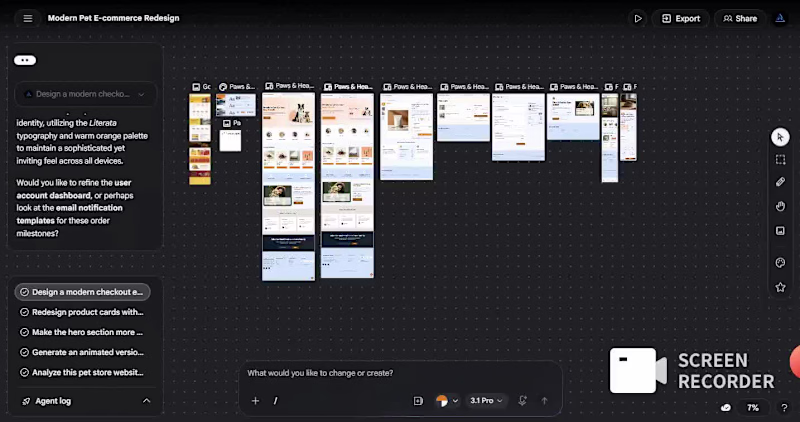Click the plus add-attachment icon

(x=255, y=401)
